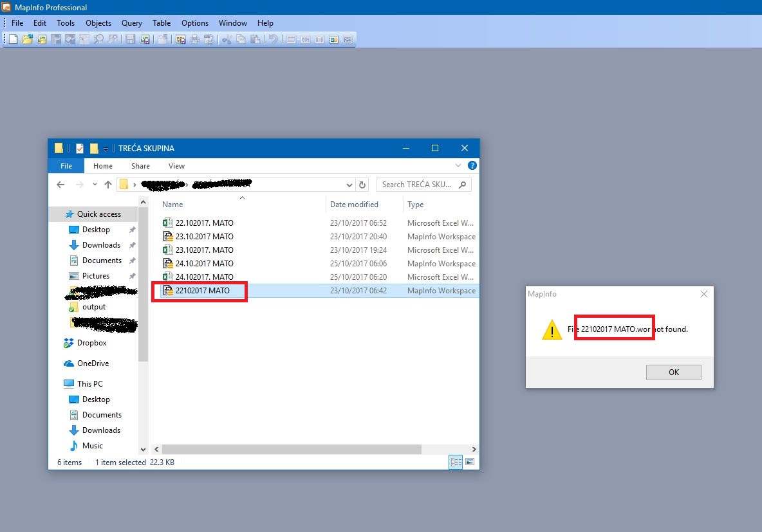Click the Save floppy disk toolbar icon
762x532 pixels.
coord(131,39)
